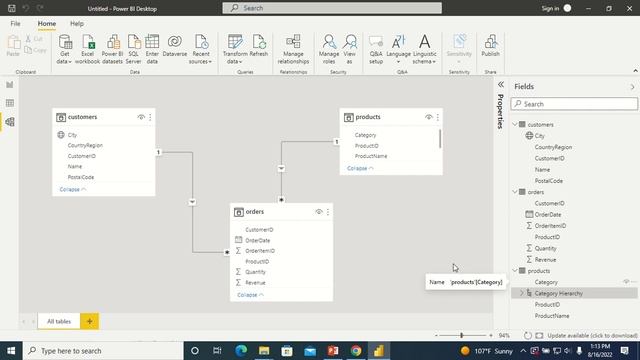The width and height of the screenshot is (640, 360).
Task: Show hidden system tray icons
Action: 523,351
